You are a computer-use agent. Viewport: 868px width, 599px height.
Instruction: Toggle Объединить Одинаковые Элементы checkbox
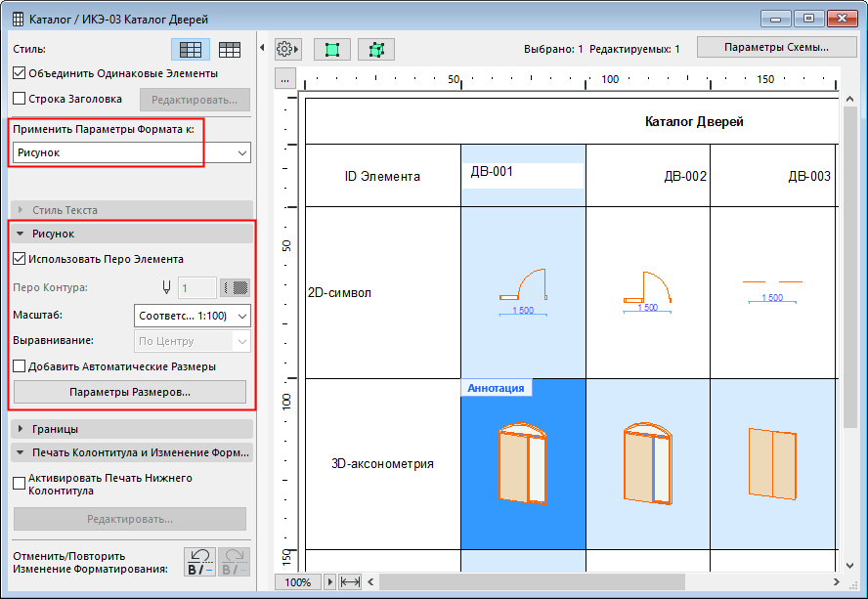pyautogui.click(x=20, y=73)
